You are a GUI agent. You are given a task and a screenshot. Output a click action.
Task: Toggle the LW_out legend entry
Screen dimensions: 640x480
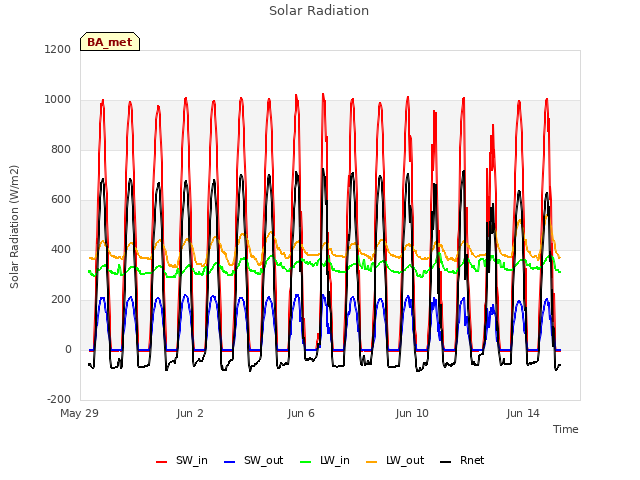tap(395, 461)
